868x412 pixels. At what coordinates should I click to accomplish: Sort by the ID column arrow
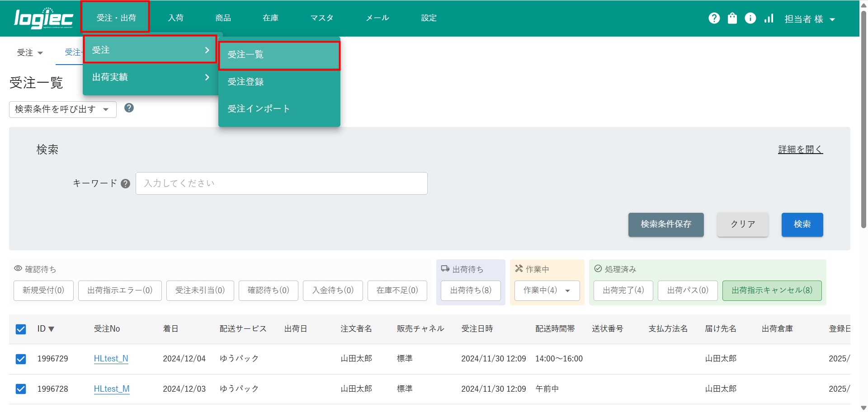[x=51, y=329]
